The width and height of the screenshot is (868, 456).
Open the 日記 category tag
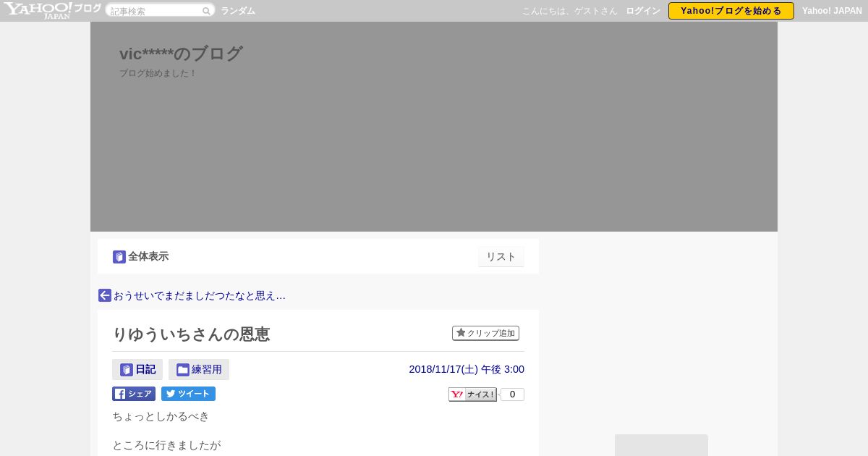tap(137, 370)
